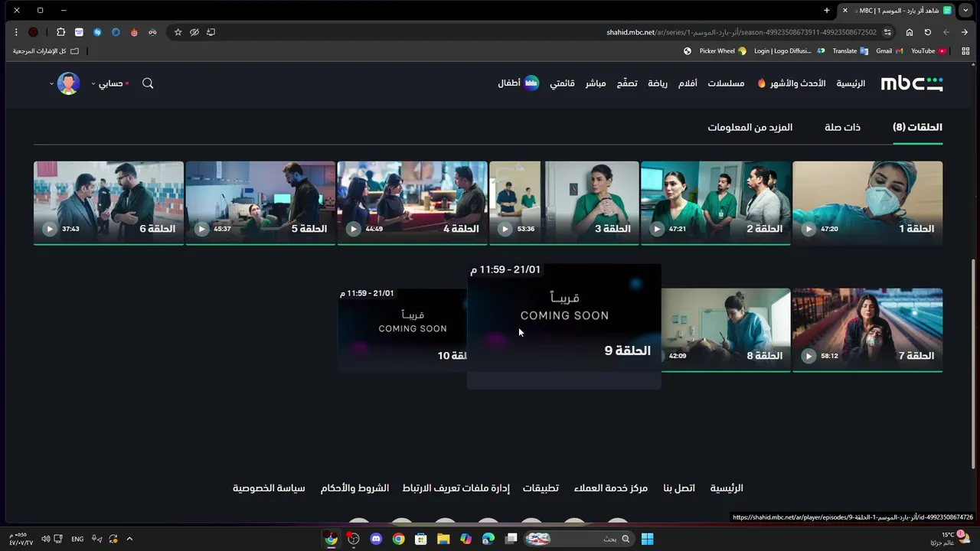
Task: Click the taskbar search box
Action: tap(579, 539)
